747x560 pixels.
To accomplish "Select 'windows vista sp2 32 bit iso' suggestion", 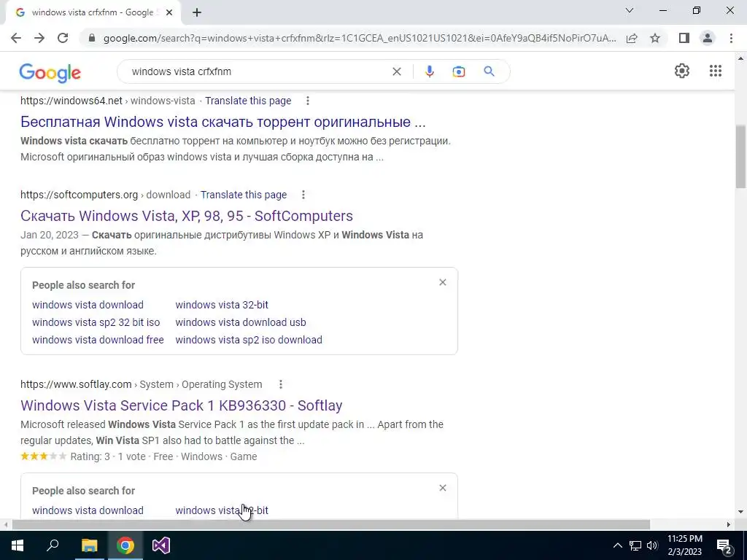I will pyautogui.click(x=96, y=322).
